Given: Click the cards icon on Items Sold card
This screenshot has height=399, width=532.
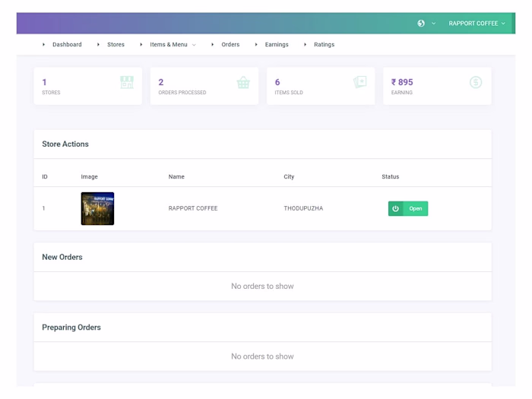Looking at the screenshot, I should pos(359,82).
